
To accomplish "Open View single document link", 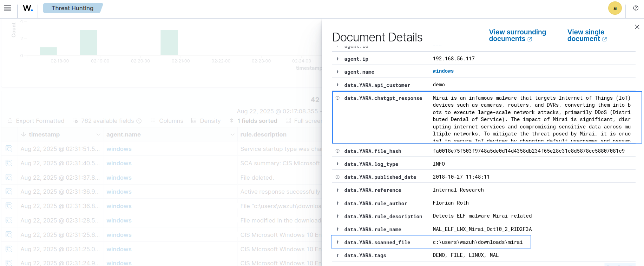I will (x=586, y=35).
